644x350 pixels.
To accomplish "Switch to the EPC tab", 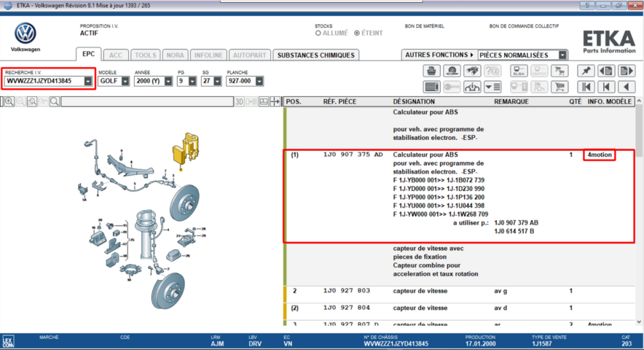I will click(x=88, y=54).
